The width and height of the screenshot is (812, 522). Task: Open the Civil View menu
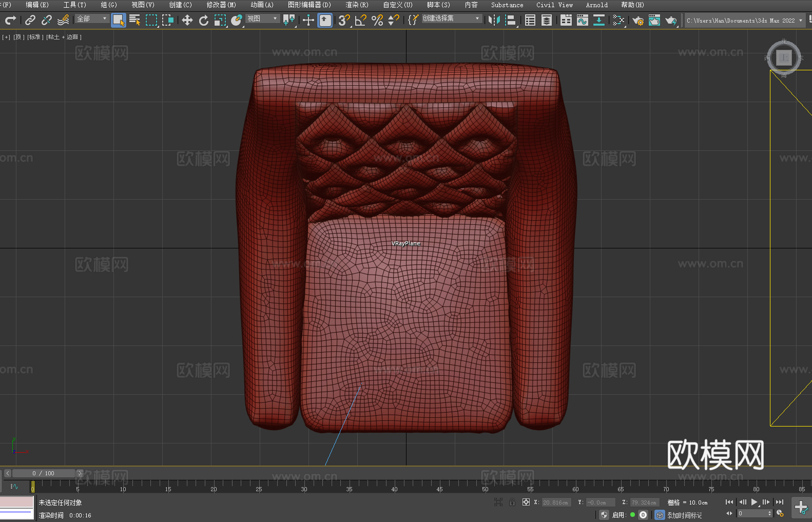(x=555, y=5)
